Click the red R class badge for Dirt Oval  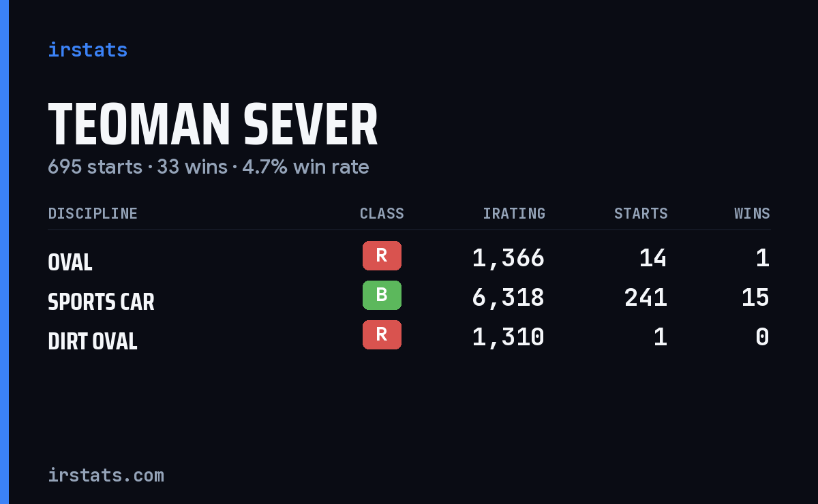382,335
